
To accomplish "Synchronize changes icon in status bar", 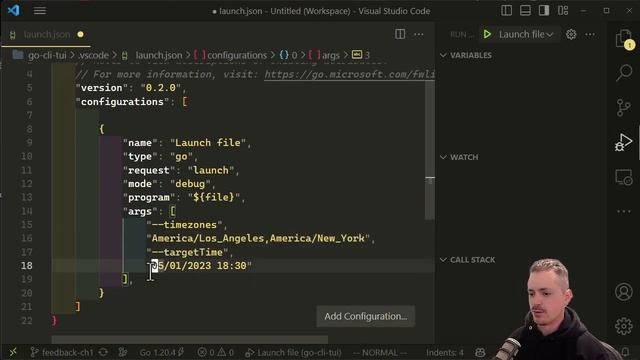I will (103, 352).
